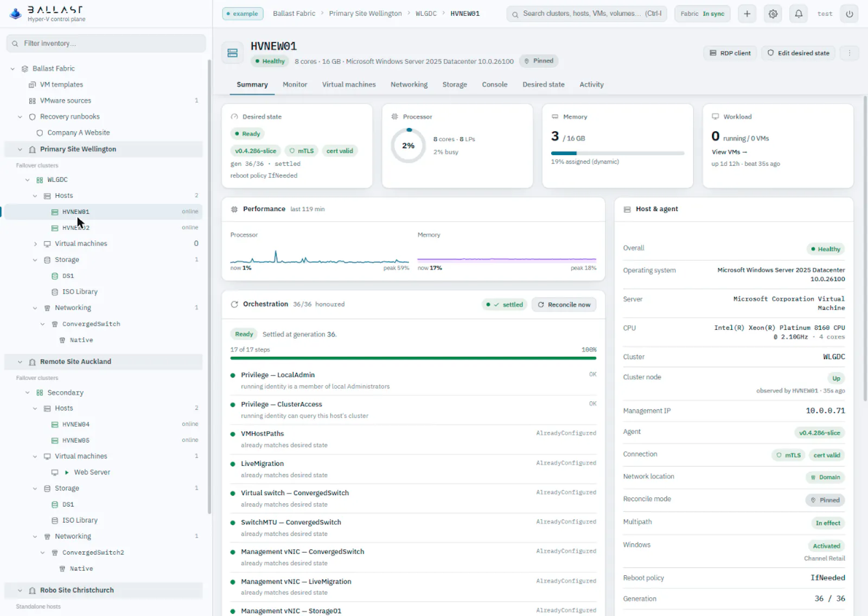Viewport: 868px width, 616px height.
Task: Open the three-dot more actions menu
Action: (850, 53)
